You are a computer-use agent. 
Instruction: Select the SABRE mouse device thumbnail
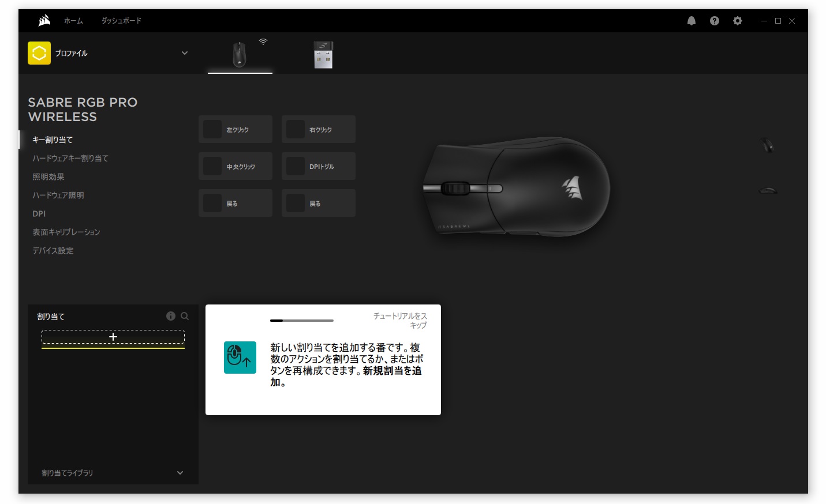click(240, 55)
